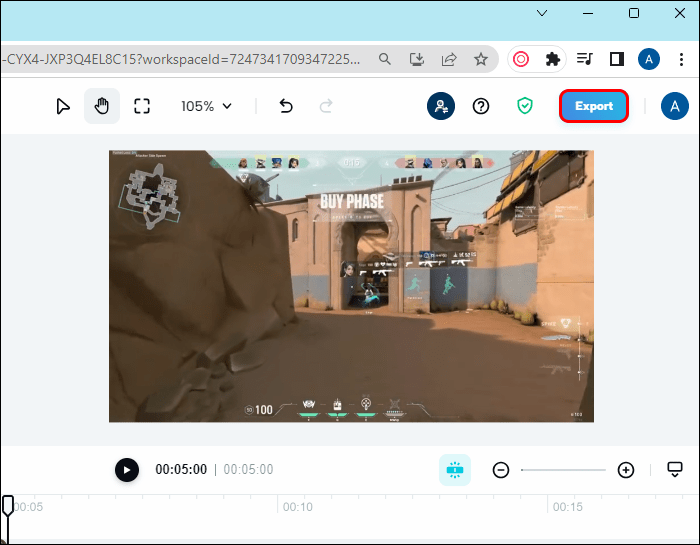Open the tab search chevron

pos(542,13)
